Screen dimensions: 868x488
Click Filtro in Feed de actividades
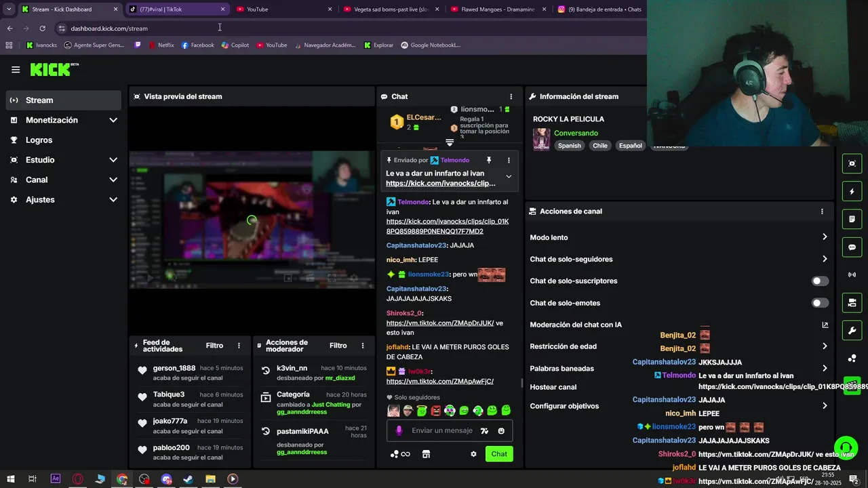(x=214, y=346)
